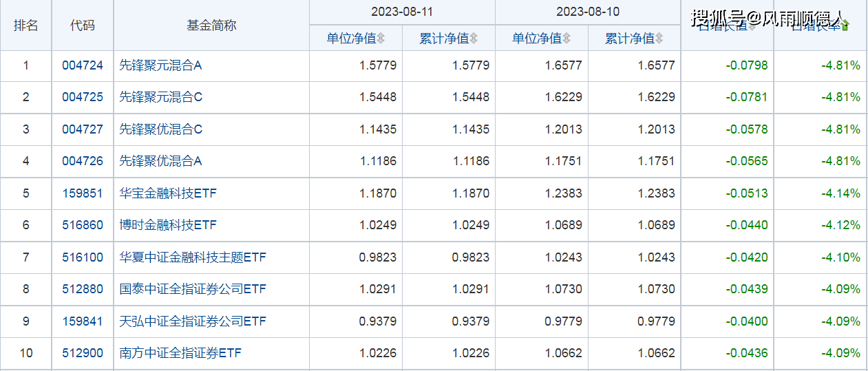The height and width of the screenshot is (371, 868).
Task: Open 天弘中证全指证券公司ETF fund link
Action: click(193, 321)
